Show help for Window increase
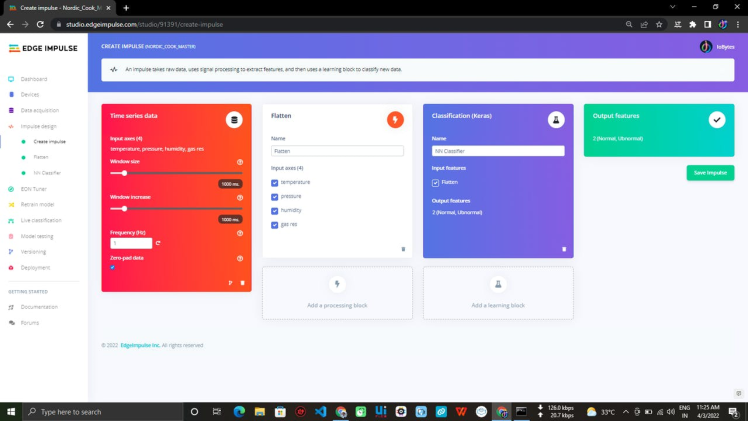Viewport: 748px width, 421px height. [x=240, y=197]
